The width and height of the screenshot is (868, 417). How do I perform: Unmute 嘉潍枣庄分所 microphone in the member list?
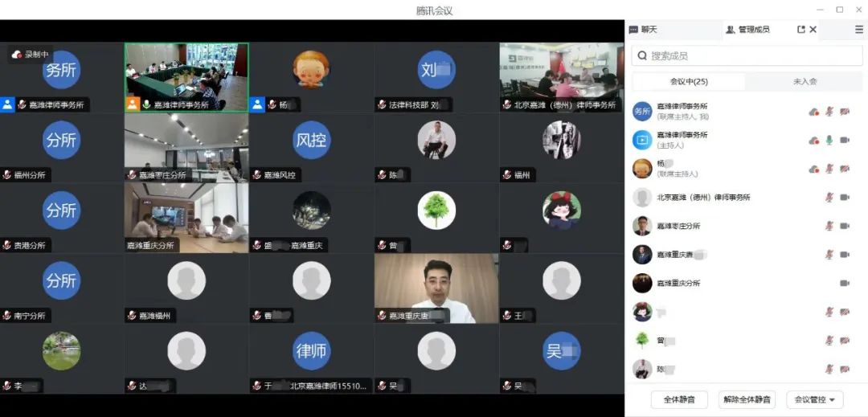[x=829, y=227]
